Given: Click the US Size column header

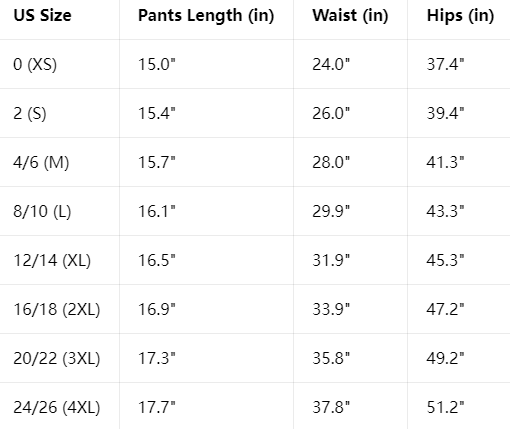Looking at the screenshot, I should click(42, 15).
